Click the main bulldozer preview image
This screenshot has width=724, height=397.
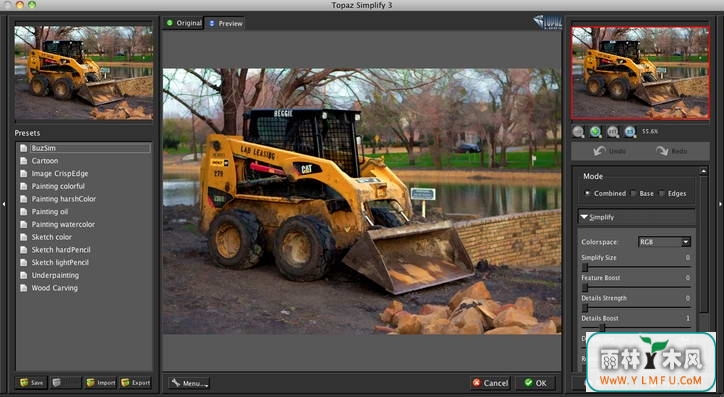coord(362,201)
